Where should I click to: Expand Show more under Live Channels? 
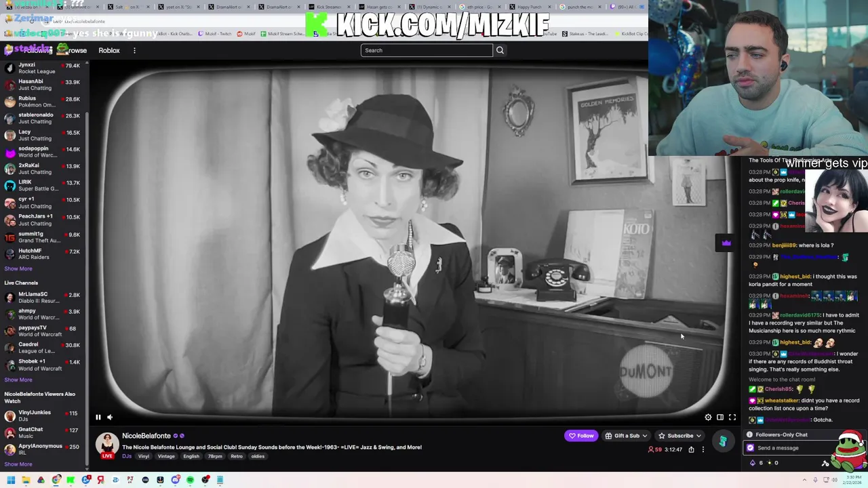(x=18, y=380)
